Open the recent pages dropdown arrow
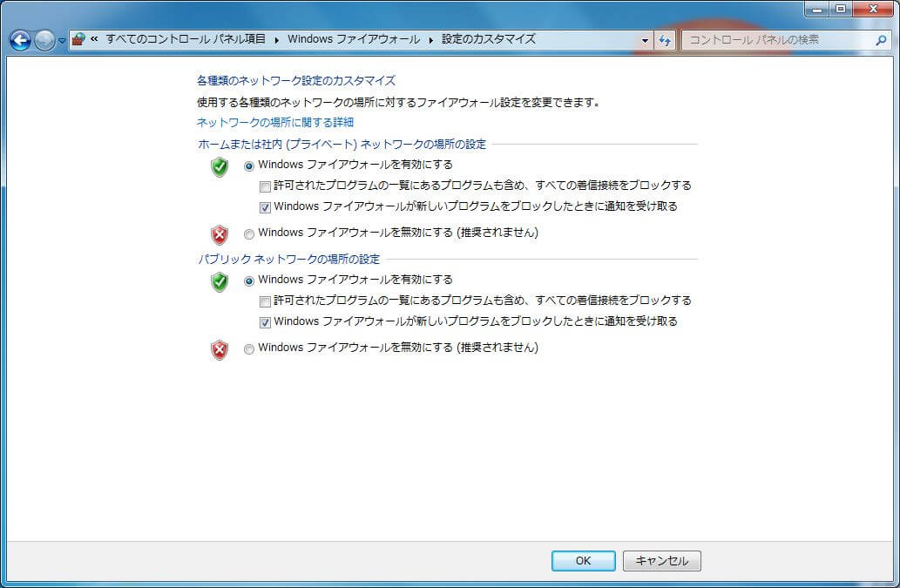 [62, 41]
